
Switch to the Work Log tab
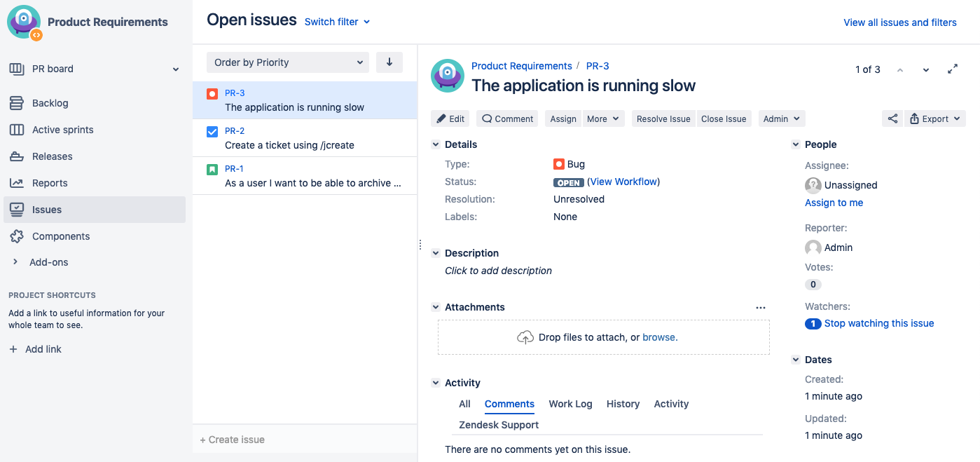tap(570, 404)
